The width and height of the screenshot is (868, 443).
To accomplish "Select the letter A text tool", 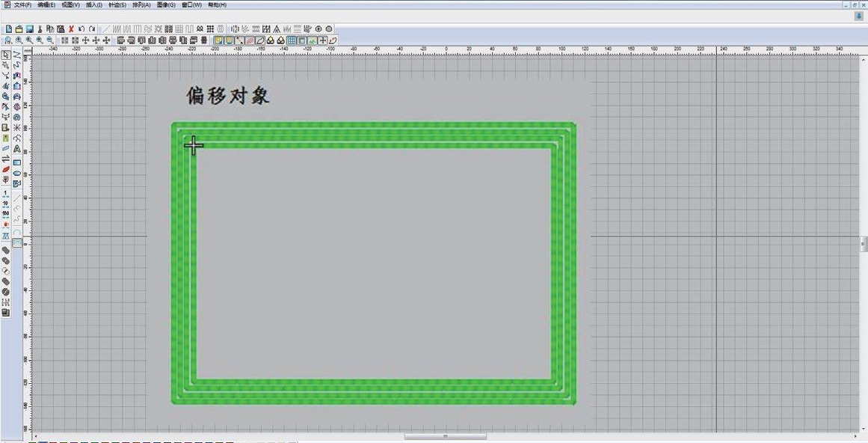I will tap(16, 148).
